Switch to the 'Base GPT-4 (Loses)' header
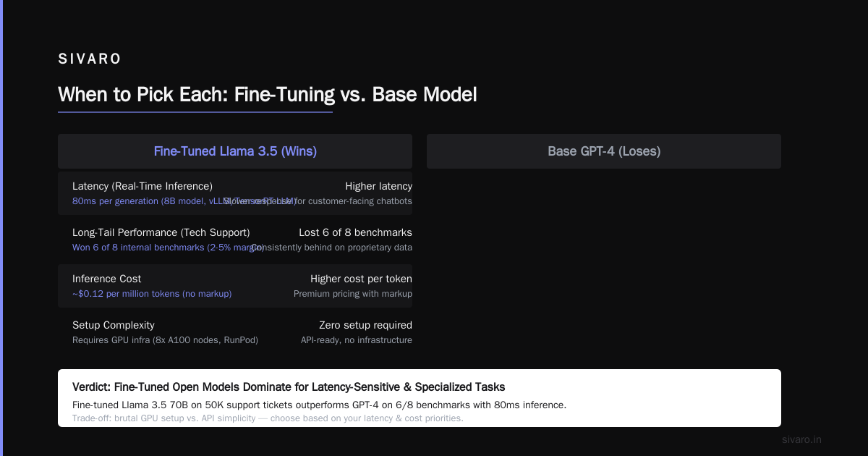Screen dimensions: 868x456 point(604,151)
